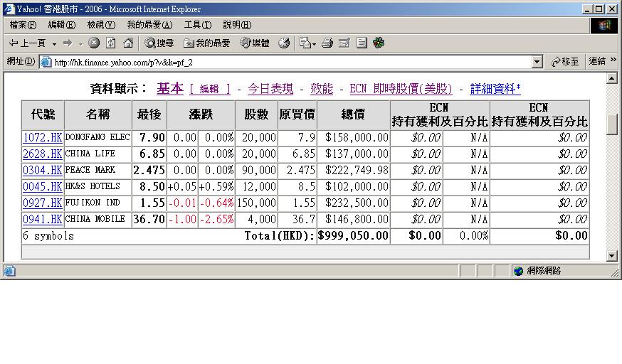Show browsing History
622x364 pixels.
[x=284, y=43]
